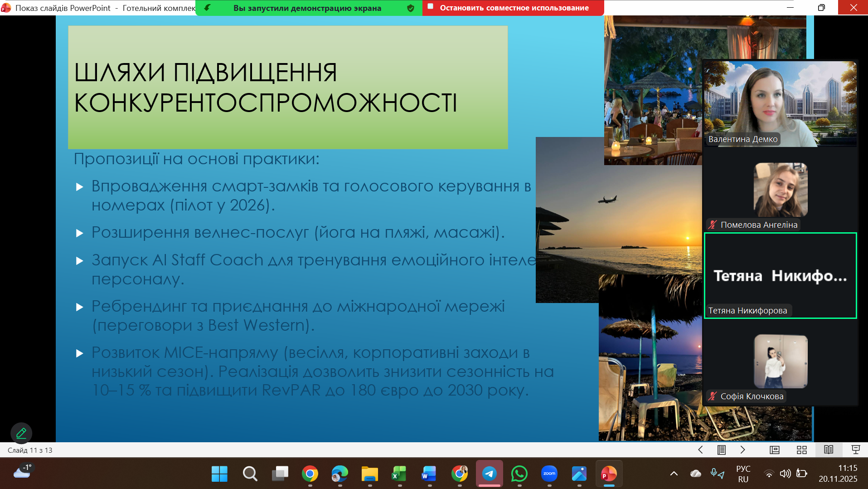Click the beach umbrella and loungers photo
This screenshot has height=489, width=868.
point(650,358)
